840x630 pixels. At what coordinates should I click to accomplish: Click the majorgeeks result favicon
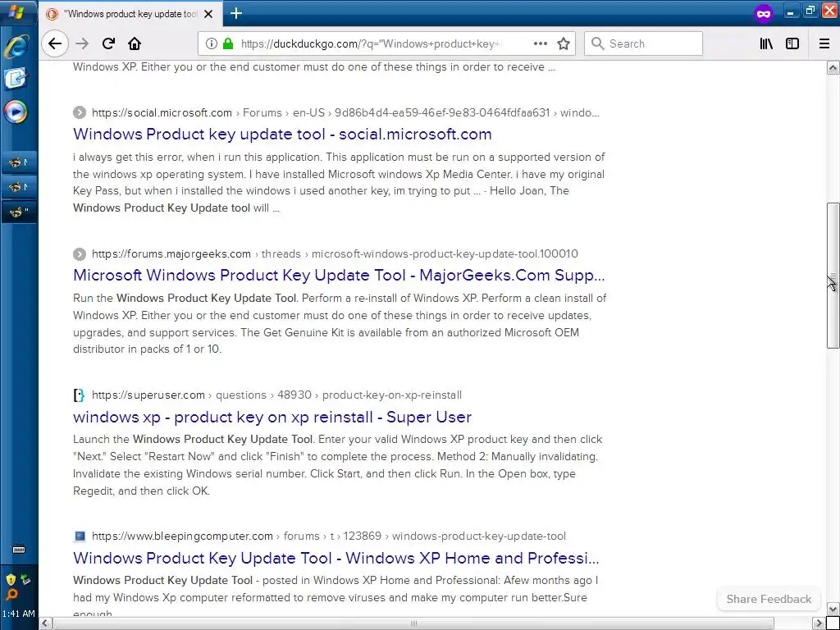click(80, 254)
